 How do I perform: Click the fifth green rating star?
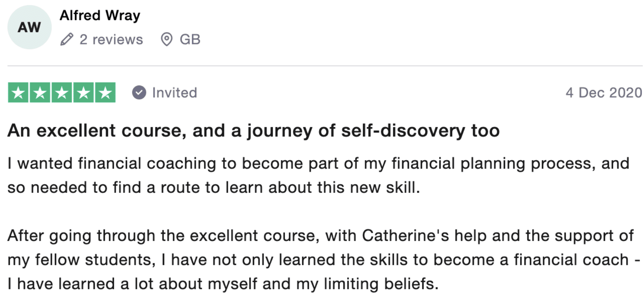click(x=105, y=93)
